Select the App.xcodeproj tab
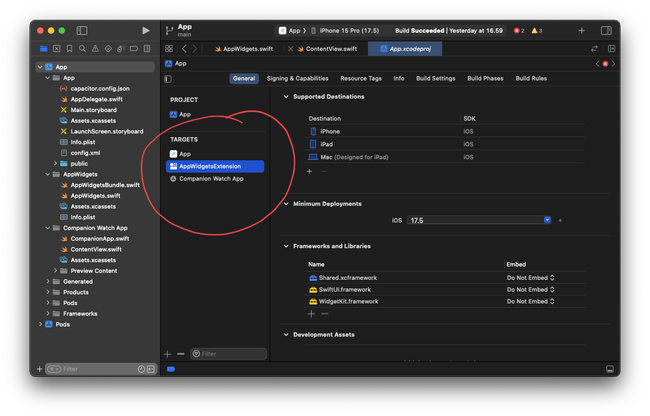 [x=405, y=49]
